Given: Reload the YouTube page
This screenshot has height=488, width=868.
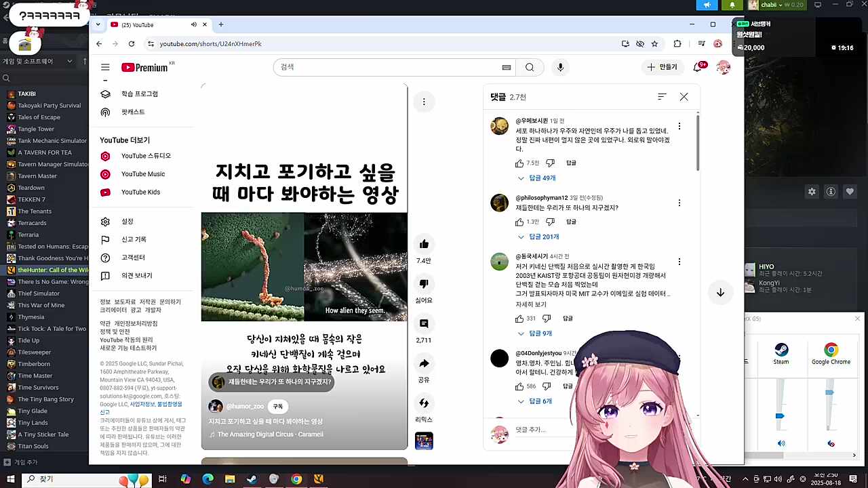Looking at the screenshot, I should click(132, 44).
